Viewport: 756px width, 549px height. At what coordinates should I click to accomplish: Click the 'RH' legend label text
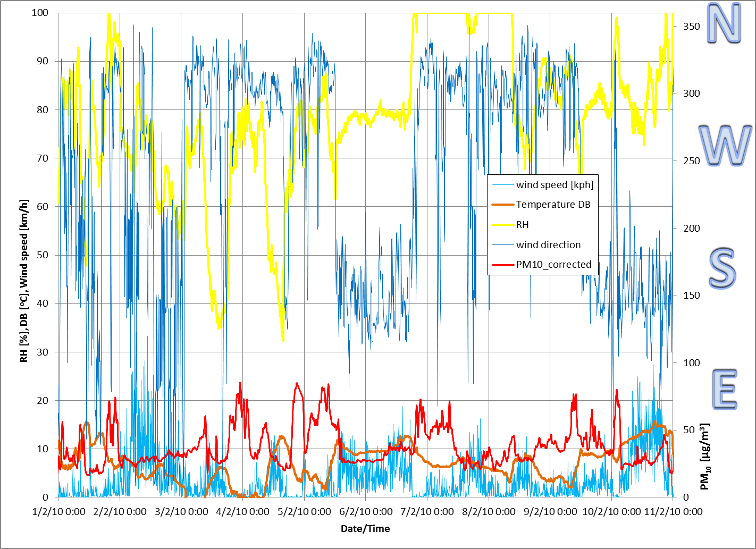click(x=522, y=225)
